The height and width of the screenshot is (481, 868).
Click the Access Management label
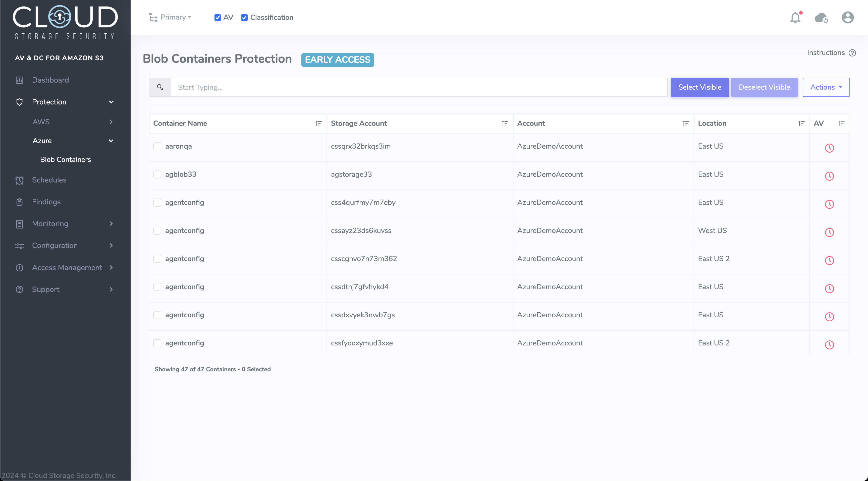coord(67,267)
